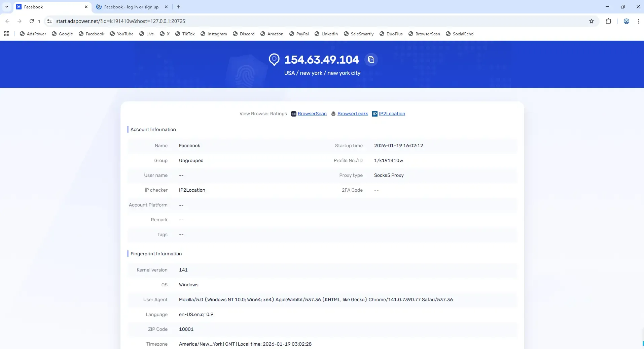
Task: Close the Facebook log in tab
Action: pos(166,7)
